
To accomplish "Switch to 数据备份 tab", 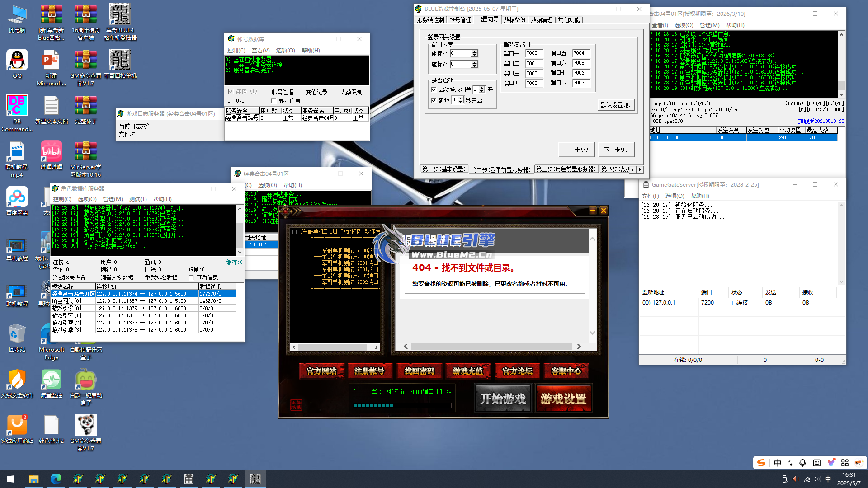I will click(514, 20).
